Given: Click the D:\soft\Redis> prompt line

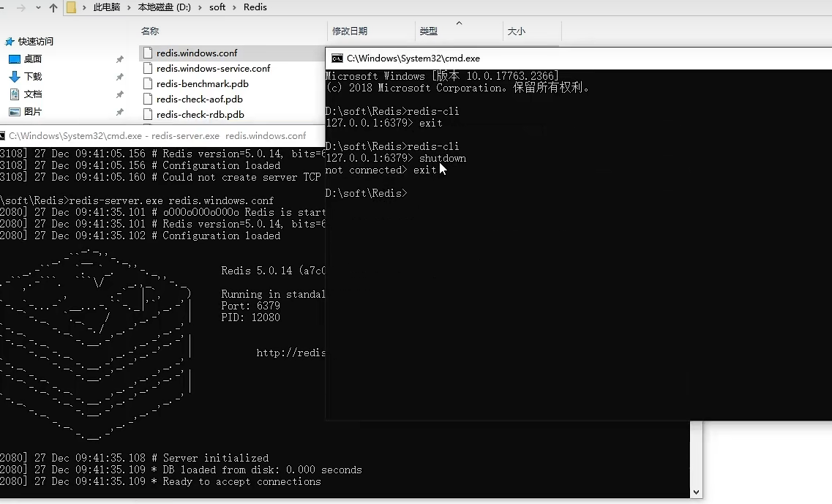Looking at the screenshot, I should coord(366,193).
